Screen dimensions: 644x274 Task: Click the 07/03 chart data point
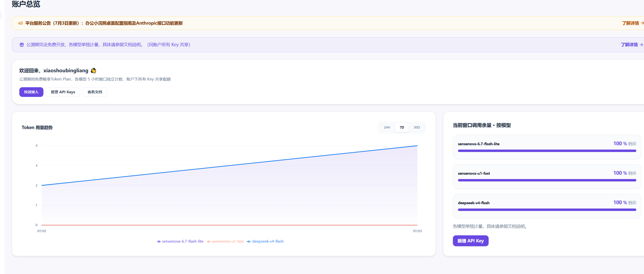[417, 146]
